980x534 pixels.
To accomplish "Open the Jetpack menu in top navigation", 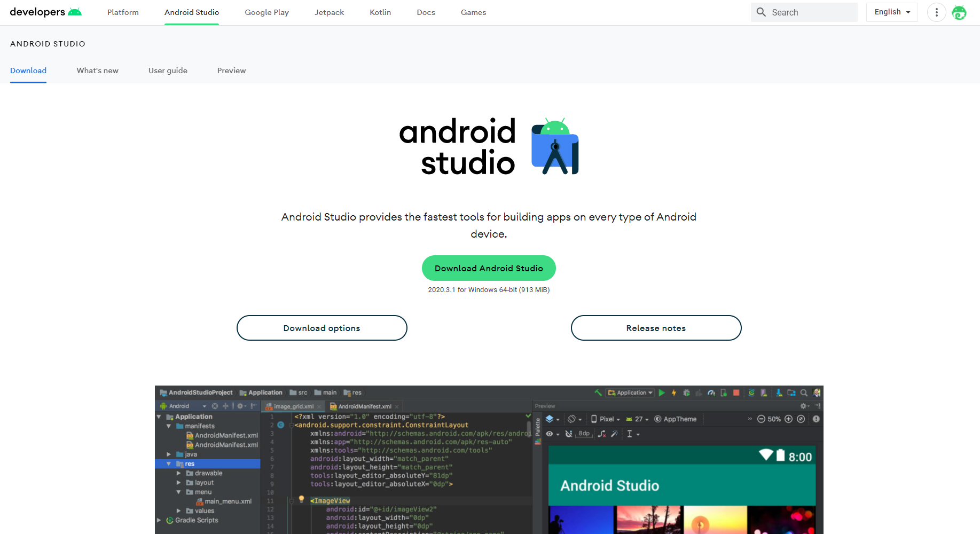I will point(329,12).
